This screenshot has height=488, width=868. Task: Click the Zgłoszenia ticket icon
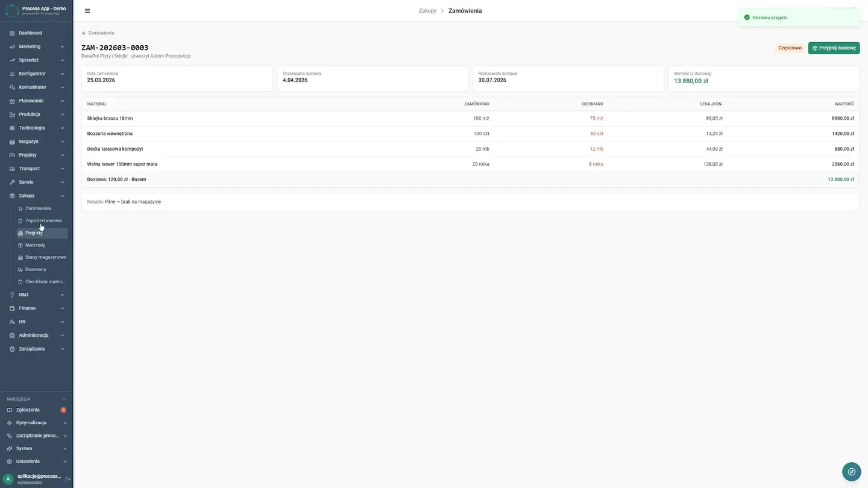pos(10,410)
